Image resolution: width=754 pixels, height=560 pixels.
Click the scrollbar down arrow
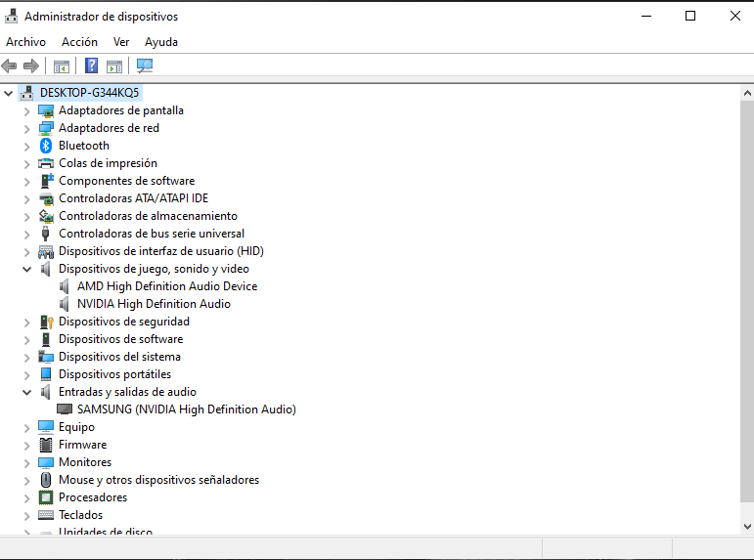coord(747,527)
